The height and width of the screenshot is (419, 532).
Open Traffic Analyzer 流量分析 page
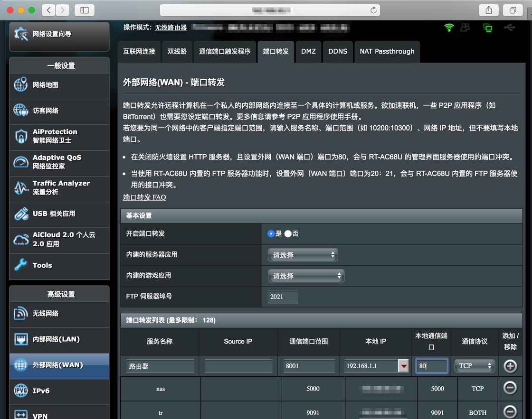tap(59, 187)
